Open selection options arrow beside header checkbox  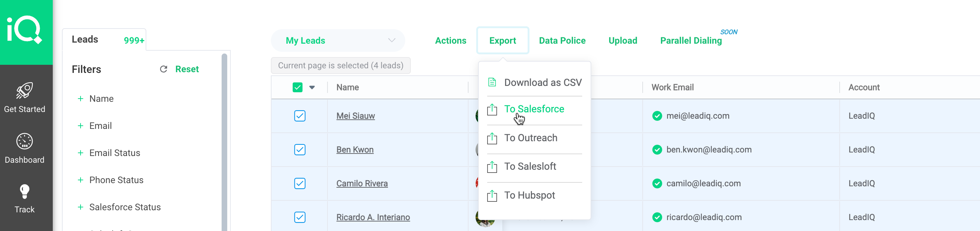(x=312, y=88)
